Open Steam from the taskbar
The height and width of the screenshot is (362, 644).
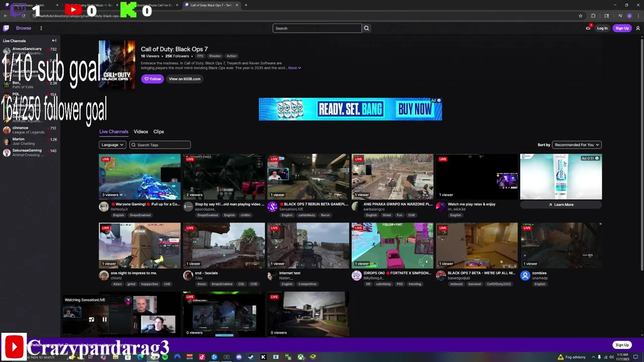point(251,357)
